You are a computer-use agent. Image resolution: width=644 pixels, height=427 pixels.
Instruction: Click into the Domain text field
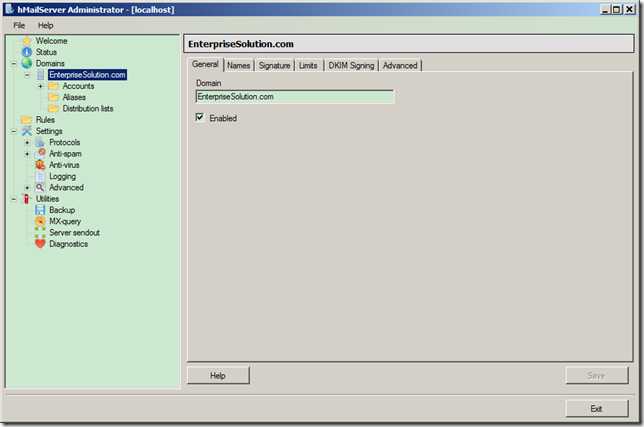coord(295,97)
